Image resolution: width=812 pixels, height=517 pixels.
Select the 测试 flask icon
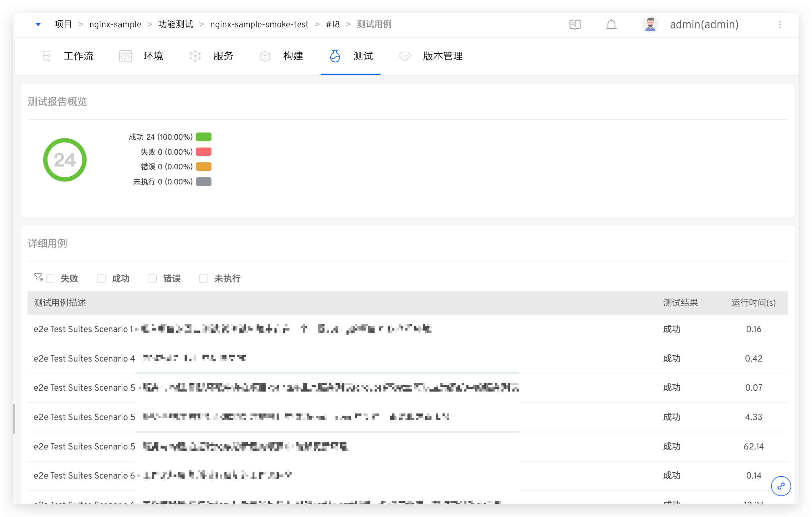(335, 55)
